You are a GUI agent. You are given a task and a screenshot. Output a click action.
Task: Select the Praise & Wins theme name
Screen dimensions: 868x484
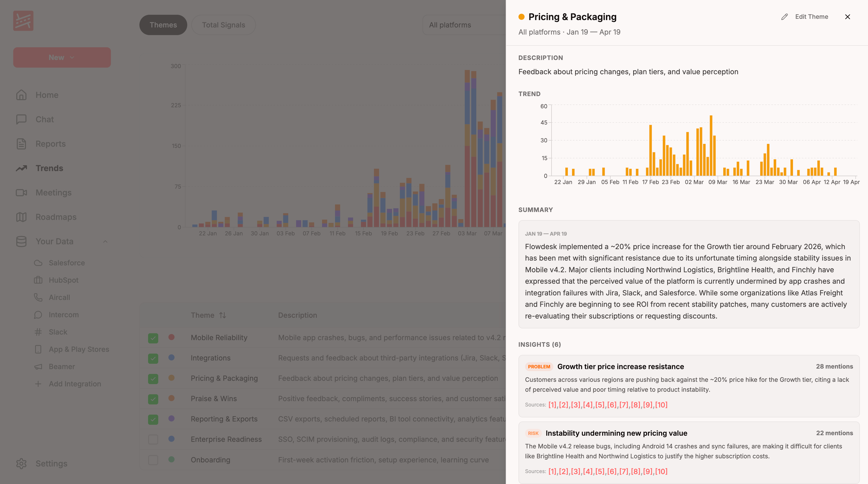tap(214, 399)
